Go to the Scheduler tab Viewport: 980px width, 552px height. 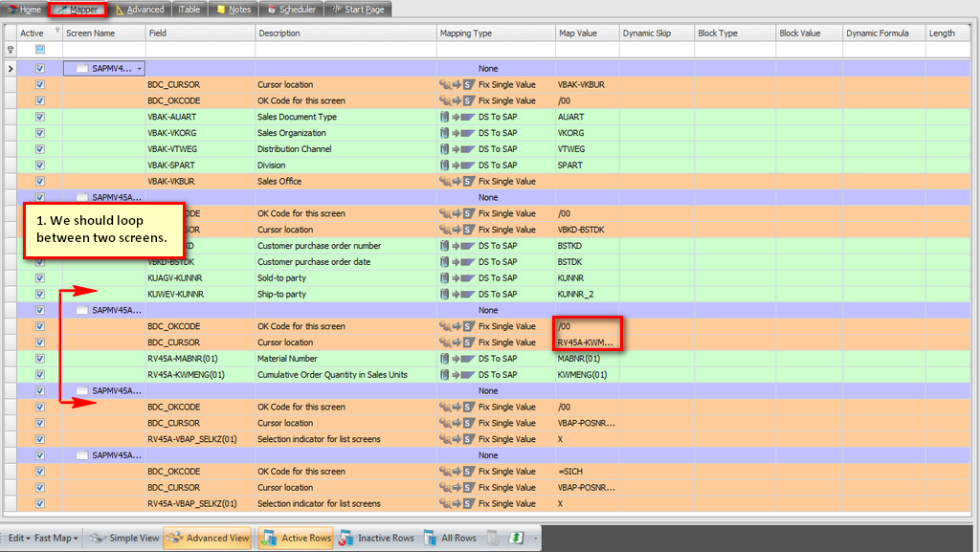pos(291,10)
